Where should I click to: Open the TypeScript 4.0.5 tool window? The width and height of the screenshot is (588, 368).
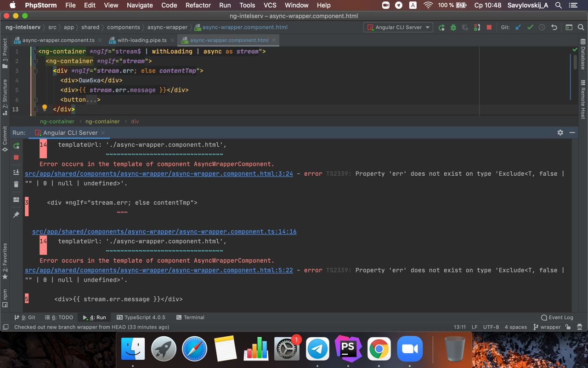tap(141, 317)
